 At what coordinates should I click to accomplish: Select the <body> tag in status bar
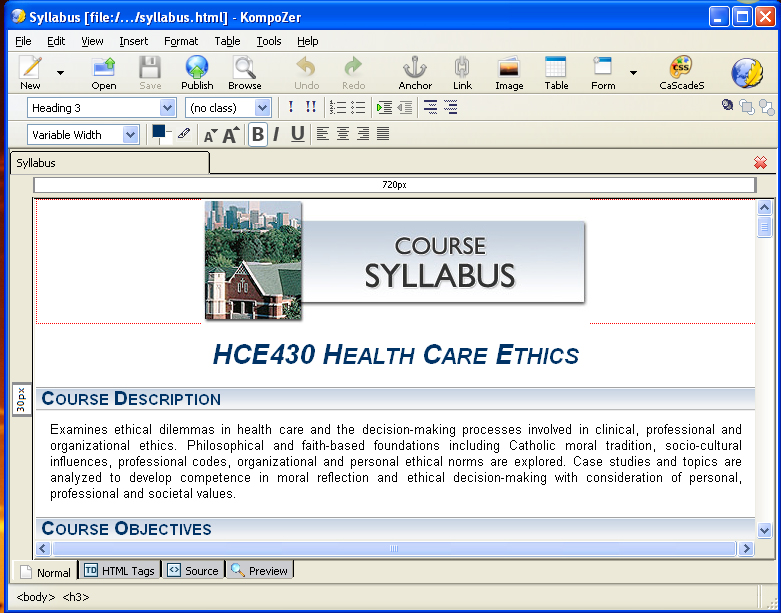click(36, 597)
